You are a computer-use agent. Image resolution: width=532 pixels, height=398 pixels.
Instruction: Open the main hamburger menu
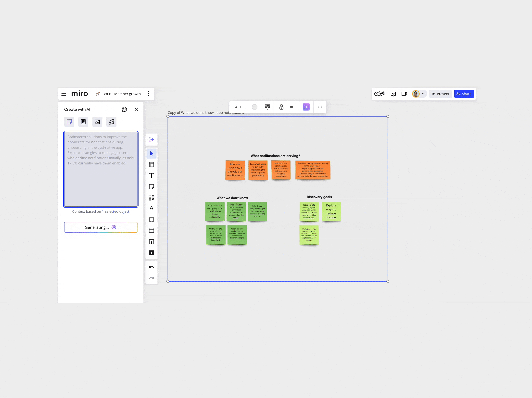[x=64, y=94]
